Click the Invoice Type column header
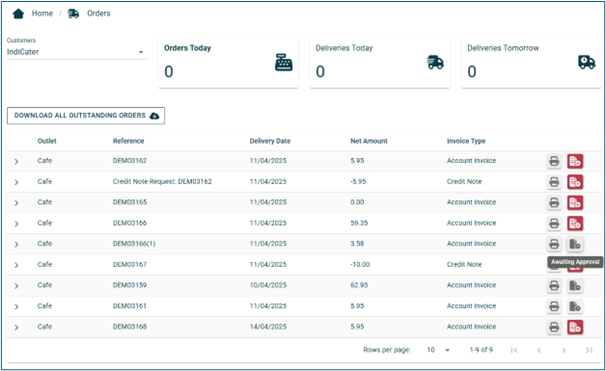Image resolution: width=606 pixels, height=371 pixels. 466,141
